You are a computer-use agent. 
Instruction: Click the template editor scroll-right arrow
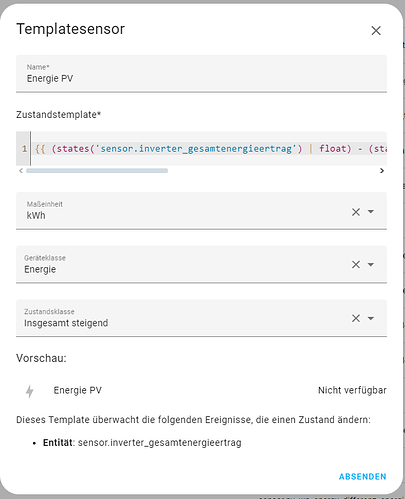click(382, 171)
